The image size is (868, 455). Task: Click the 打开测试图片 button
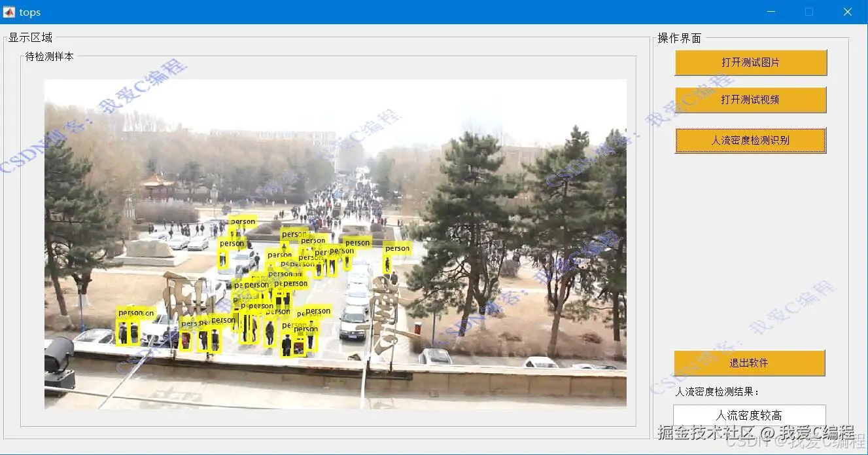click(x=751, y=63)
